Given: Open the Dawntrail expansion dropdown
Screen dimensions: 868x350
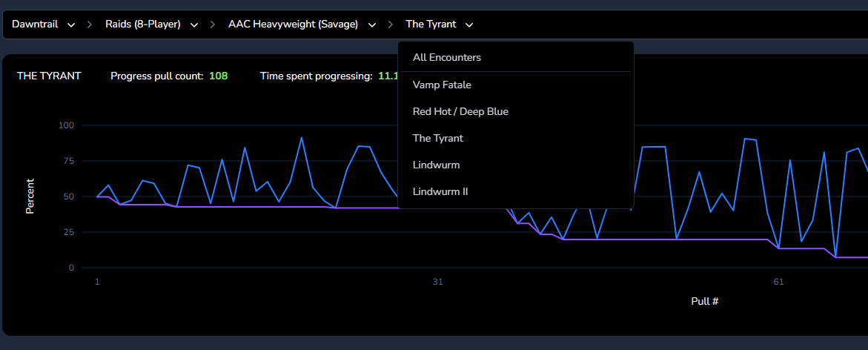Looking at the screenshot, I should [43, 24].
